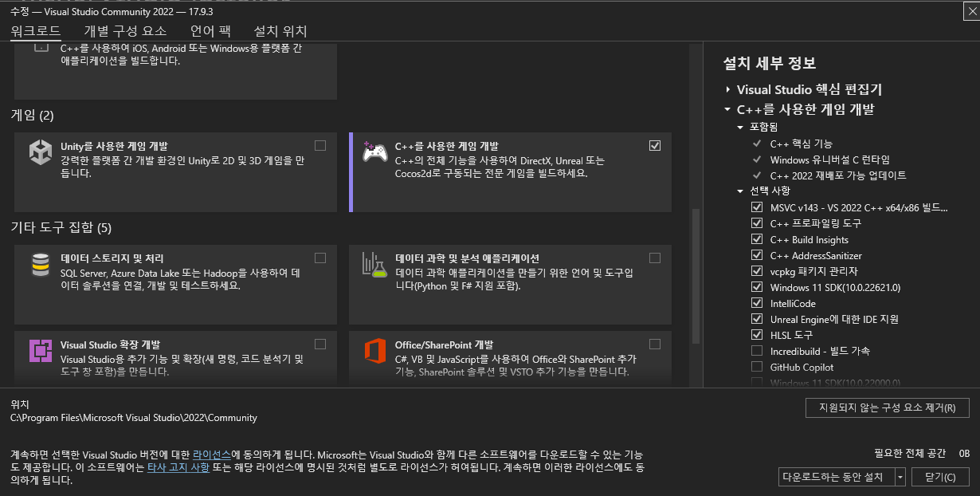This screenshot has width=980, height=496.
Task: Switch to the 워크로드 tab
Action: [x=35, y=31]
